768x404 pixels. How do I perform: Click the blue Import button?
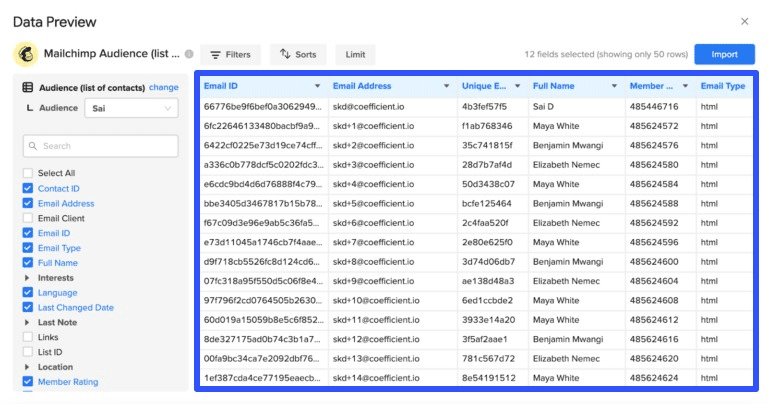click(x=724, y=54)
